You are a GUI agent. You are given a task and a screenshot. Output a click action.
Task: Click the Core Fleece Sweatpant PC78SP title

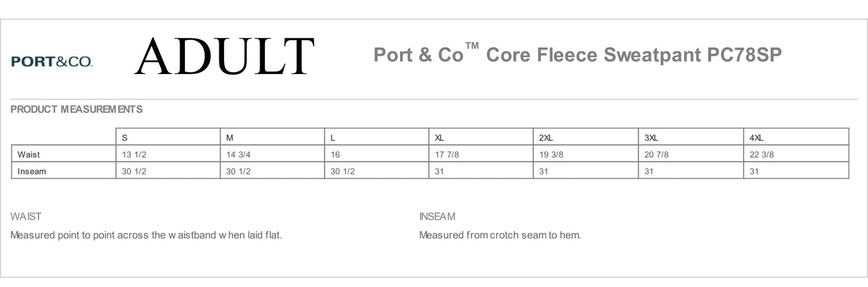click(578, 55)
